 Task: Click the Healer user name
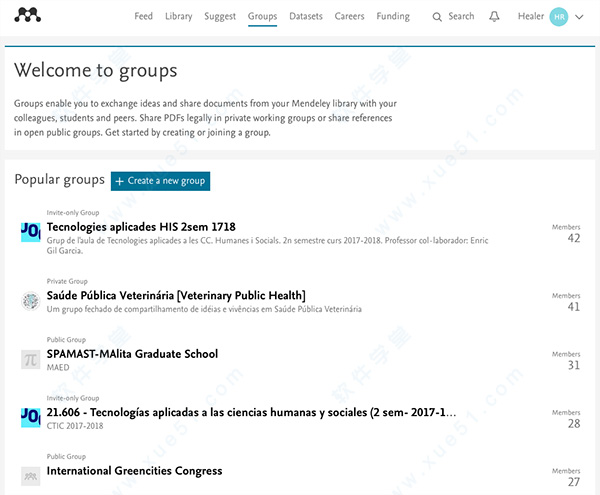[531, 16]
